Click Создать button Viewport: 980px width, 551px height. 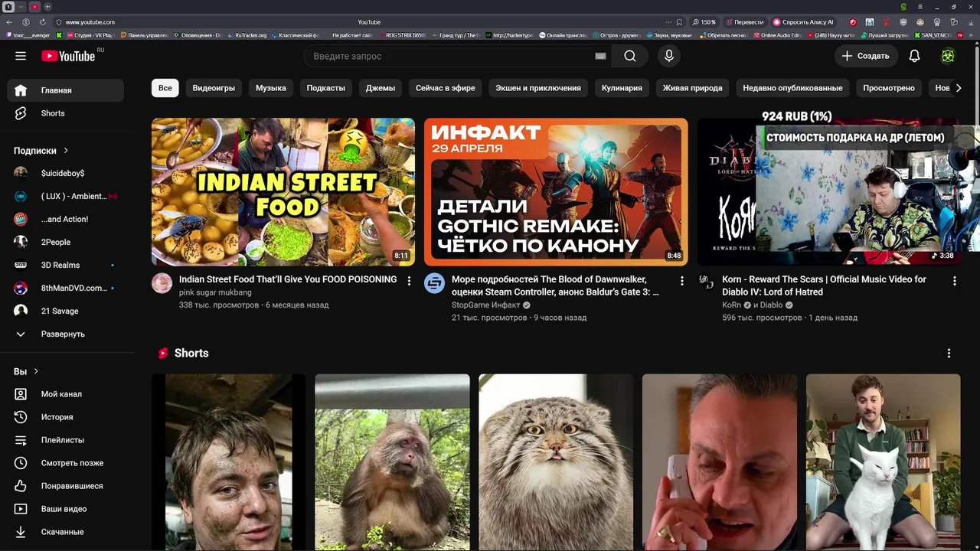[x=865, y=56]
